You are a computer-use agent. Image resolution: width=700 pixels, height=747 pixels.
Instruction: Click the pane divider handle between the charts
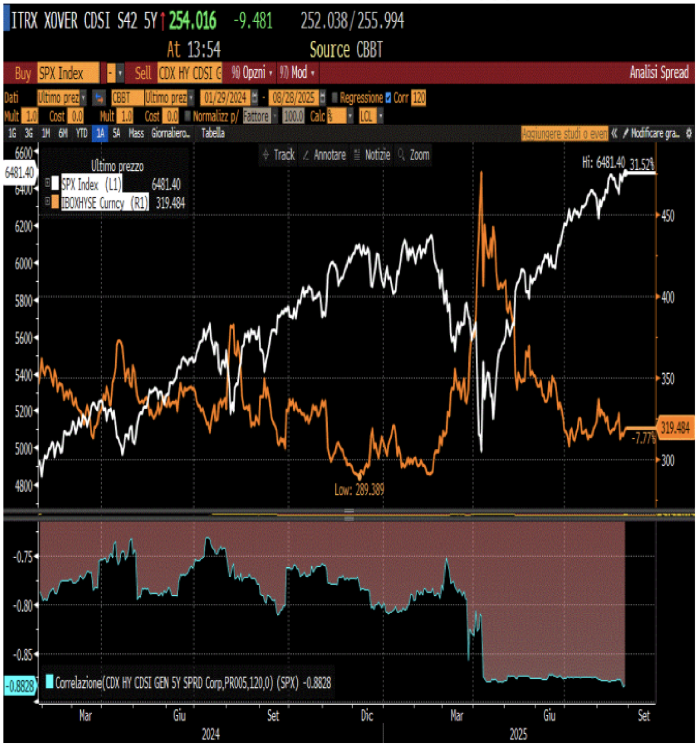click(349, 515)
